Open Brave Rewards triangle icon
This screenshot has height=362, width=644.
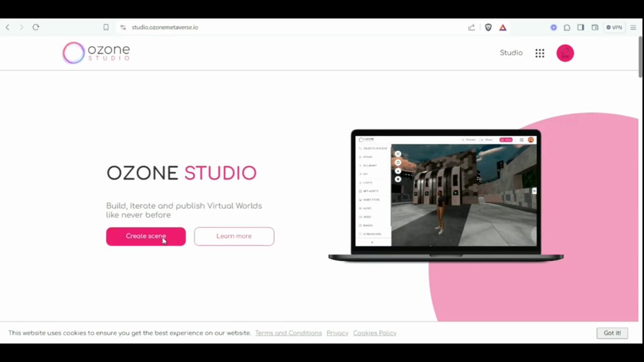click(503, 27)
